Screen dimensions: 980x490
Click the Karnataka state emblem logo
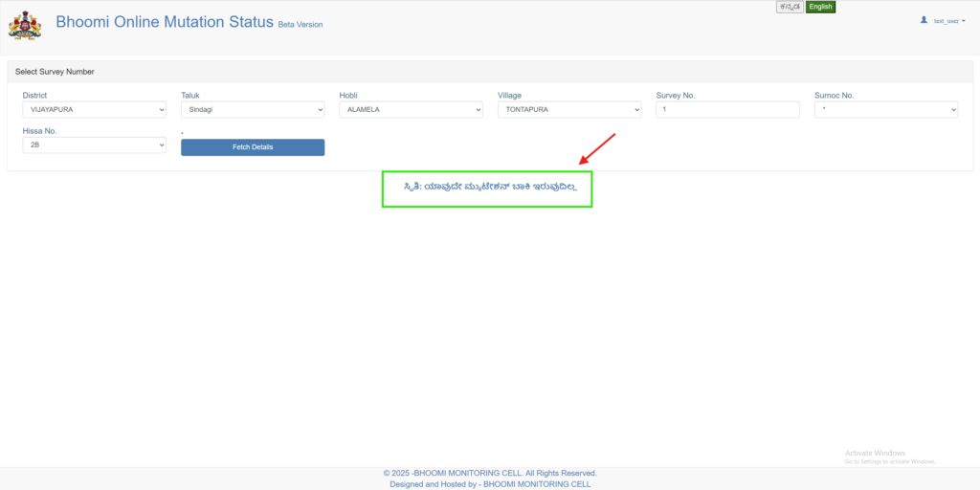pos(25,25)
